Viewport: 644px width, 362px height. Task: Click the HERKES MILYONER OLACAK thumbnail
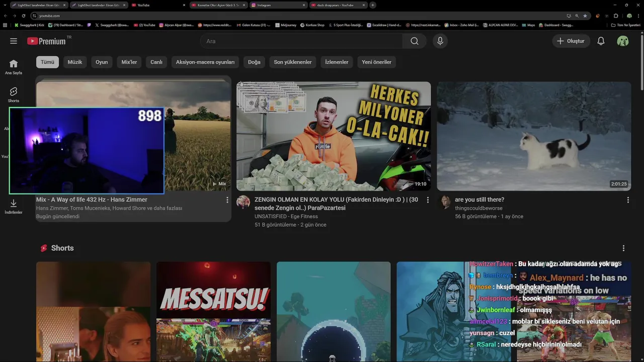pos(334,136)
